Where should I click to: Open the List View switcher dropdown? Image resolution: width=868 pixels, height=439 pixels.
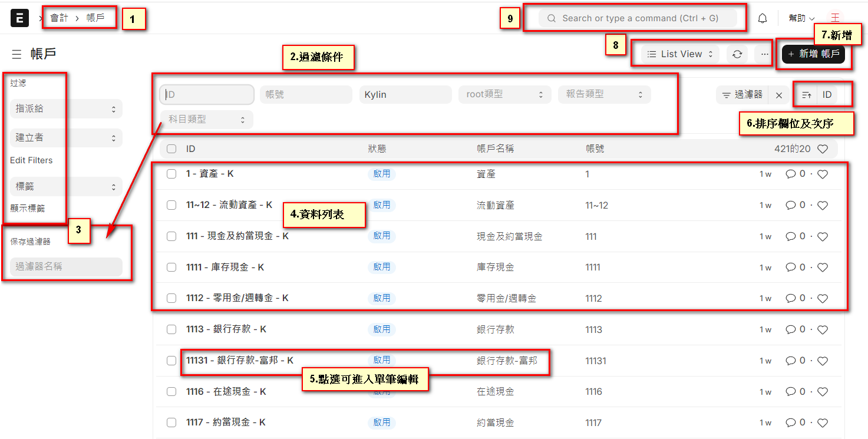tap(681, 54)
